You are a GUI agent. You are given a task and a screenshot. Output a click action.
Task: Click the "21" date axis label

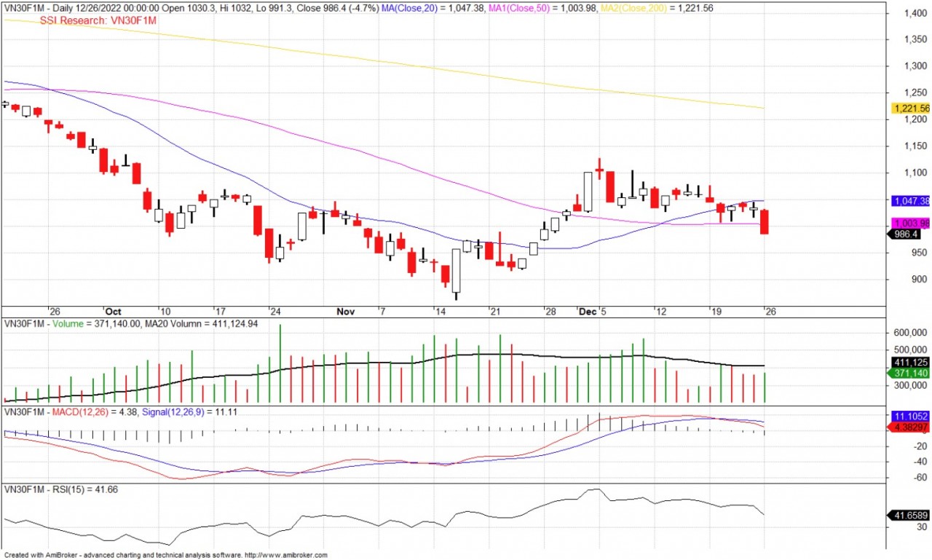point(494,312)
